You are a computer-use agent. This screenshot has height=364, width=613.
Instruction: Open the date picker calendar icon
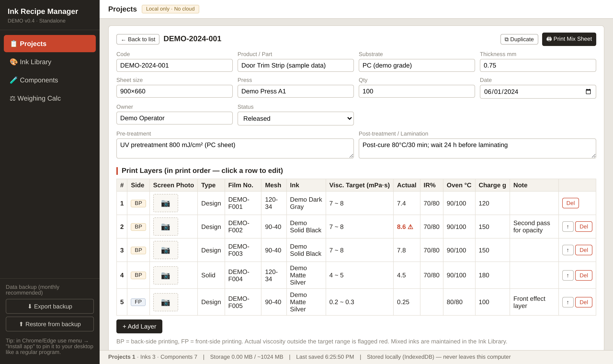[588, 92]
